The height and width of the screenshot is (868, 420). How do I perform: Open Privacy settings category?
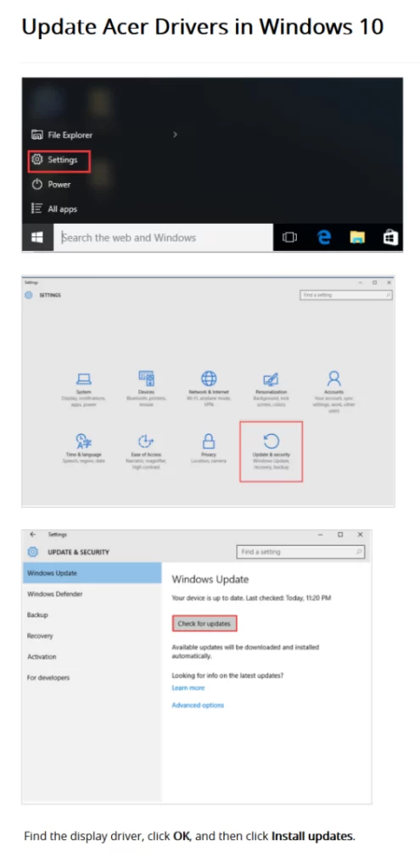[209, 448]
